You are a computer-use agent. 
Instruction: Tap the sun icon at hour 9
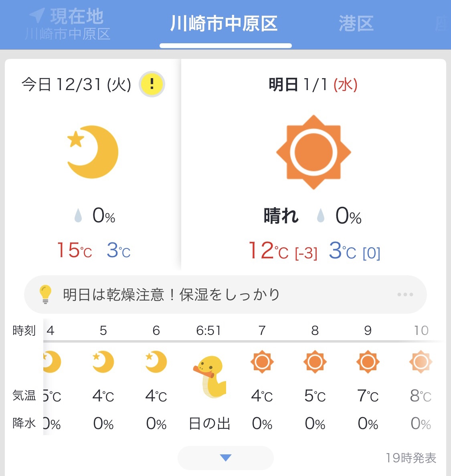pos(368,362)
